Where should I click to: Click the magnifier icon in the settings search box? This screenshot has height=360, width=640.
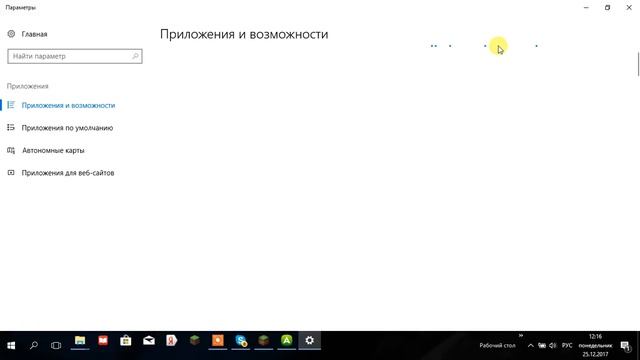(x=135, y=56)
